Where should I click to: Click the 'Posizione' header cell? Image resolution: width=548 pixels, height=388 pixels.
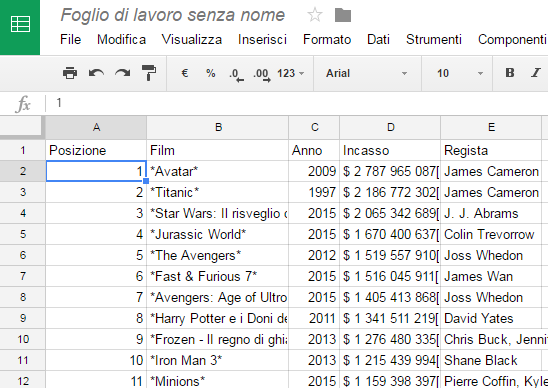pos(96,150)
